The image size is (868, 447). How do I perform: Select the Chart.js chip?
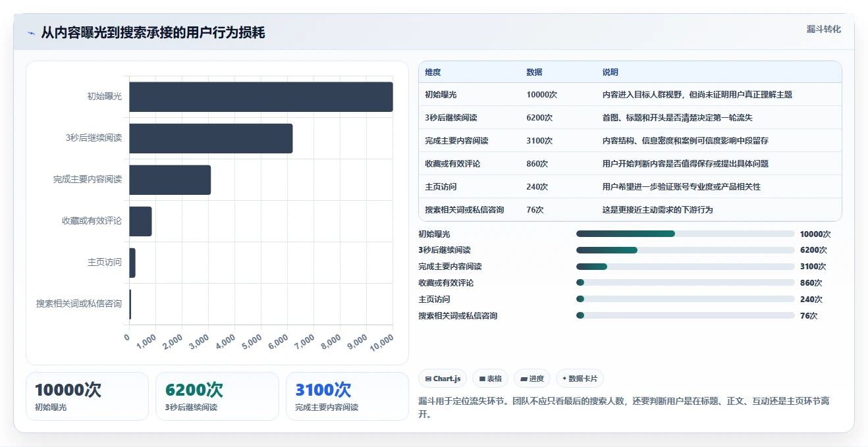coord(443,379)
